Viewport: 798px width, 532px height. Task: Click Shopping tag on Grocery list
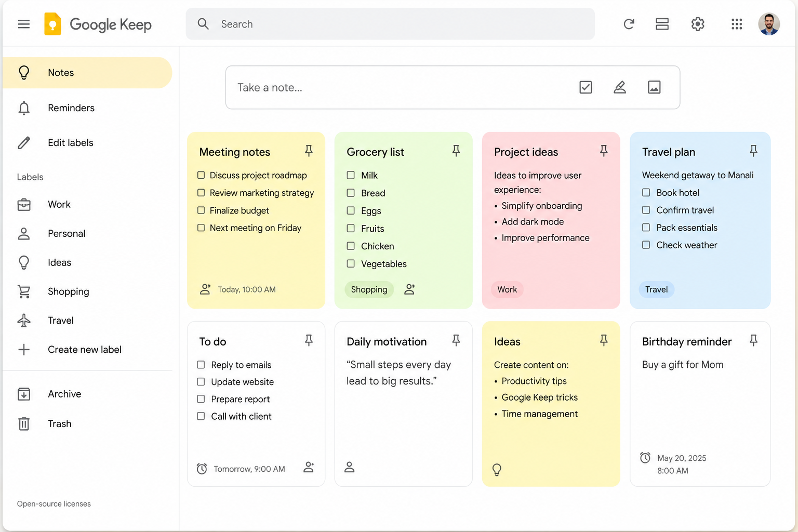(369, 289)
